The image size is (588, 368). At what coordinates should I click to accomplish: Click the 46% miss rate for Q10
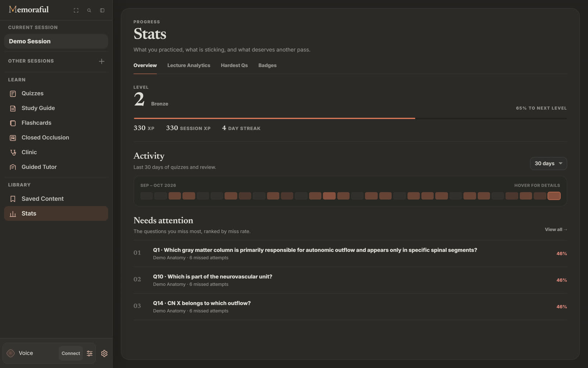pos(562,280)
